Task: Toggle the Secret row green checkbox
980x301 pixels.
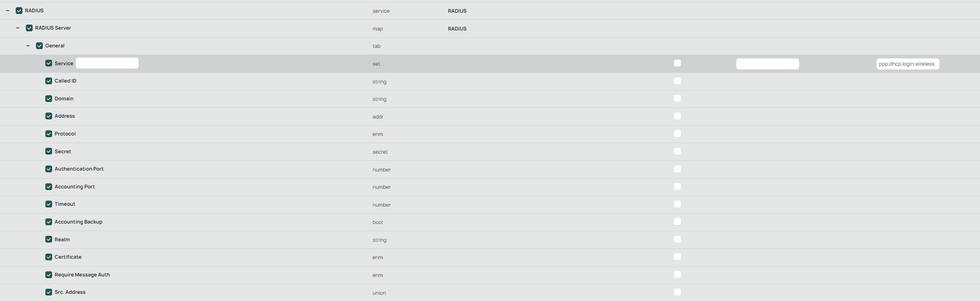Action: click(x=49, y=151)
